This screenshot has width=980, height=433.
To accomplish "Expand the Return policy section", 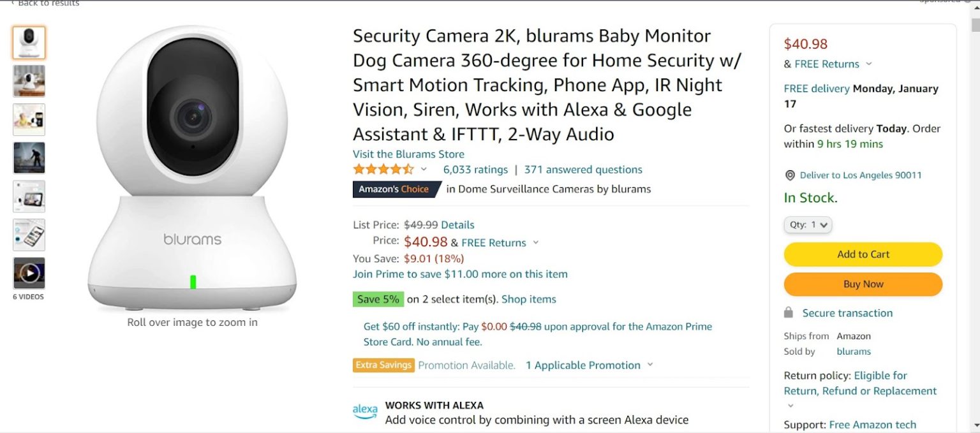I will (x=790, y=405).
